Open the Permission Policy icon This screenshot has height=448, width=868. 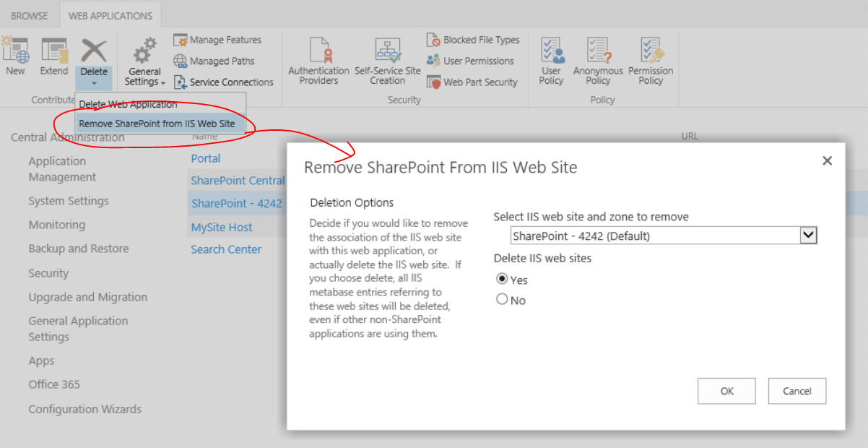tap(651, 51)
